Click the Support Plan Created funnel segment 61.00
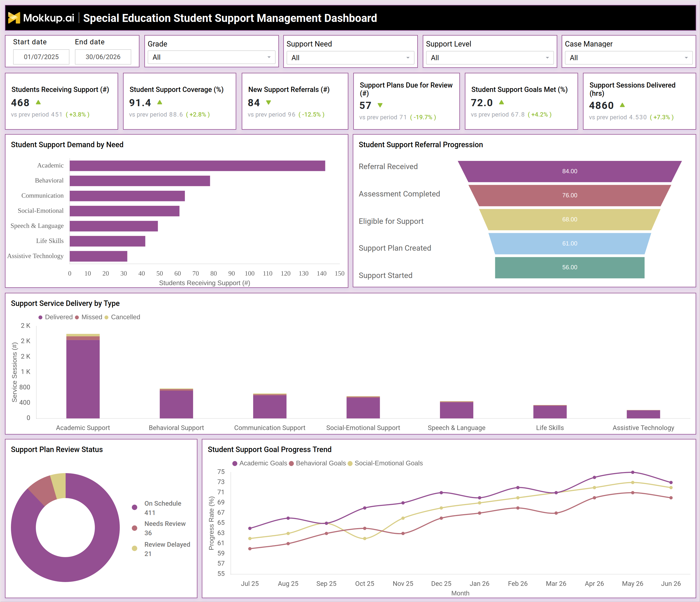Screen dimensions: 700x602 coord(570,243)
